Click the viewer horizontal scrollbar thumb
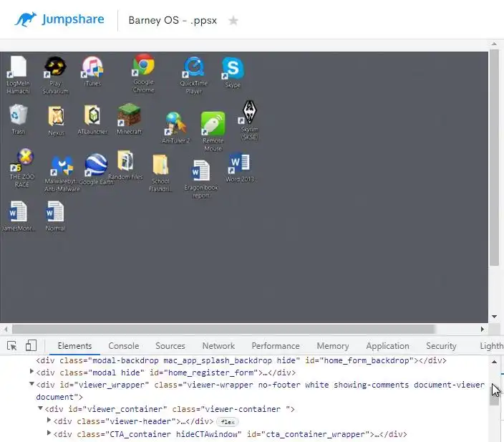Image resolution: width=504 pixels, height=442 pixels. (x=223, y=329)
